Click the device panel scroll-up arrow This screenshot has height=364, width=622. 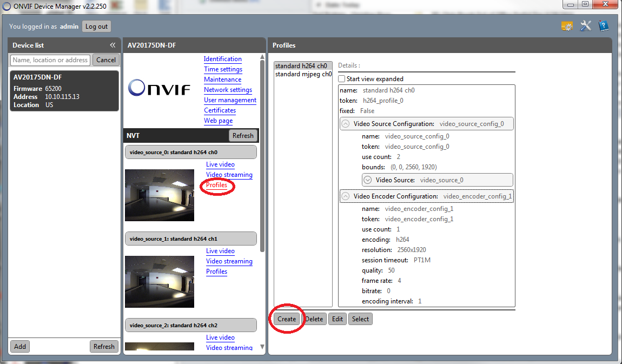[262, 57]
